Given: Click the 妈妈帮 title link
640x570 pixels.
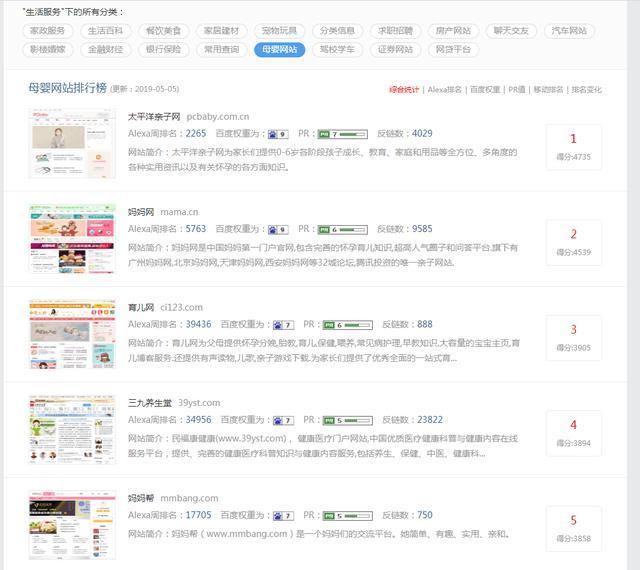Looking at the screenshot, I should pyautogui.click(x=141, y=498).
